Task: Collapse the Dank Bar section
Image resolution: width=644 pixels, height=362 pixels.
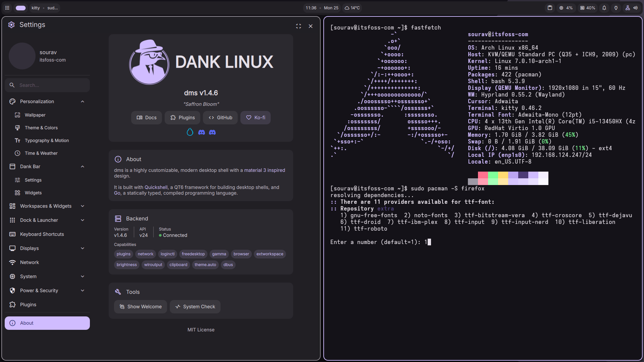Action: (x=83, y=167)
